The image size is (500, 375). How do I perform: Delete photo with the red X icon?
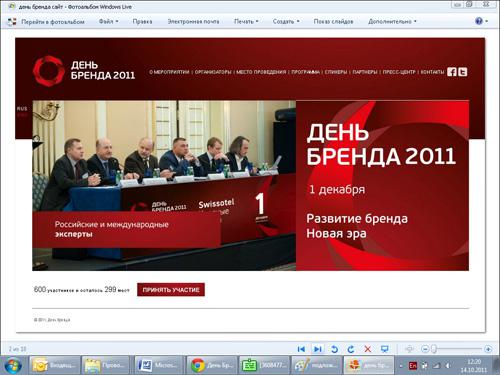pyautogui.click(x=368, y=349)
